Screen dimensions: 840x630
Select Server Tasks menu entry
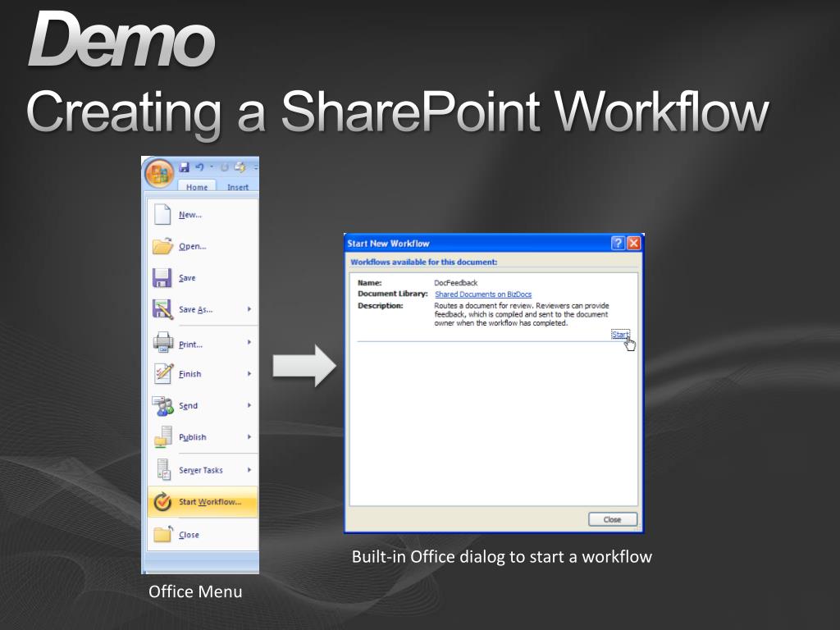click(203, 470)
